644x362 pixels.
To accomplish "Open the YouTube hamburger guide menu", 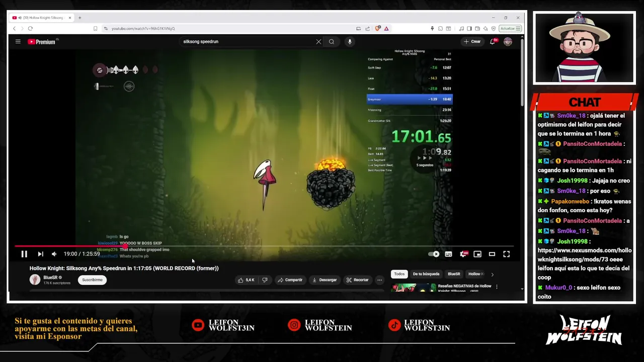I will pyautogui.click(x=18, y=42).
